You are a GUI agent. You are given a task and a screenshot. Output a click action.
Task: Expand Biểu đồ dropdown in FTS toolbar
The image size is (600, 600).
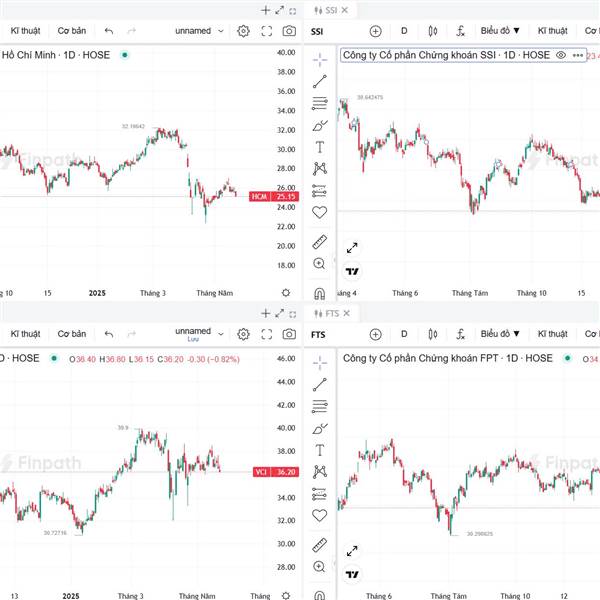[500, 334]
